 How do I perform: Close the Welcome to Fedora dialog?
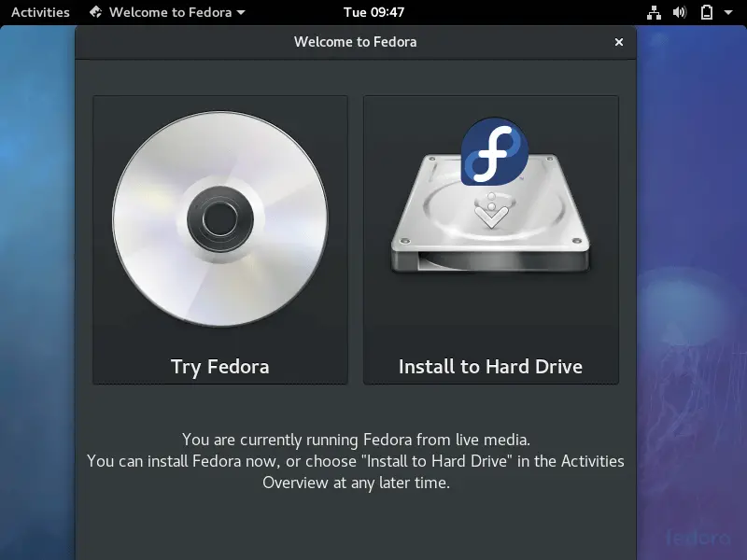click(x=619, y=42)
